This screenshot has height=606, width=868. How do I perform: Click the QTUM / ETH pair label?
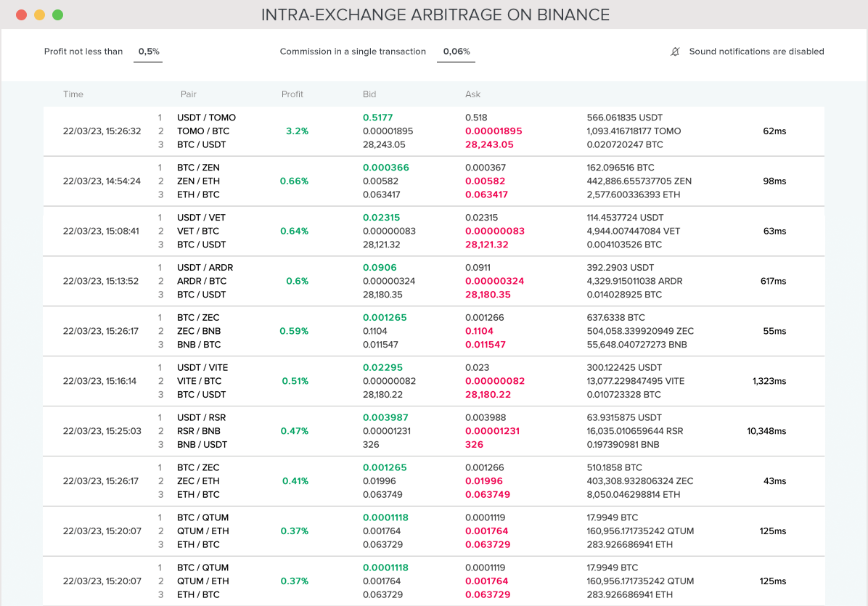pyautogui.click(x=202, y=531)
